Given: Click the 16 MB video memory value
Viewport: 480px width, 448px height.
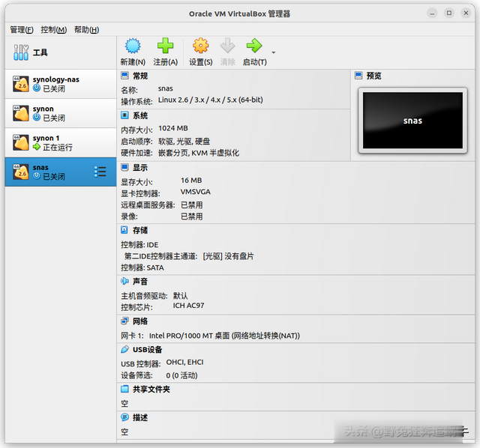Looking at the screenshot, I should [x=191, y=181].
